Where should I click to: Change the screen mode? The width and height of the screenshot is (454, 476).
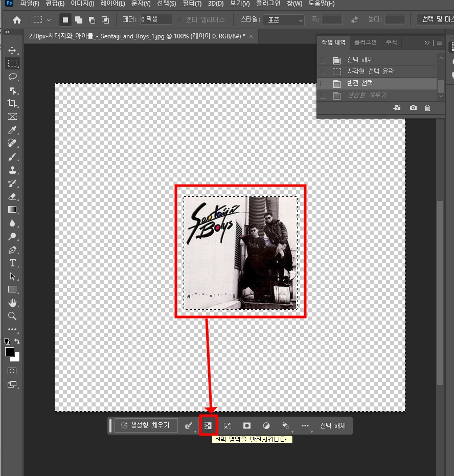pos(12,384)
